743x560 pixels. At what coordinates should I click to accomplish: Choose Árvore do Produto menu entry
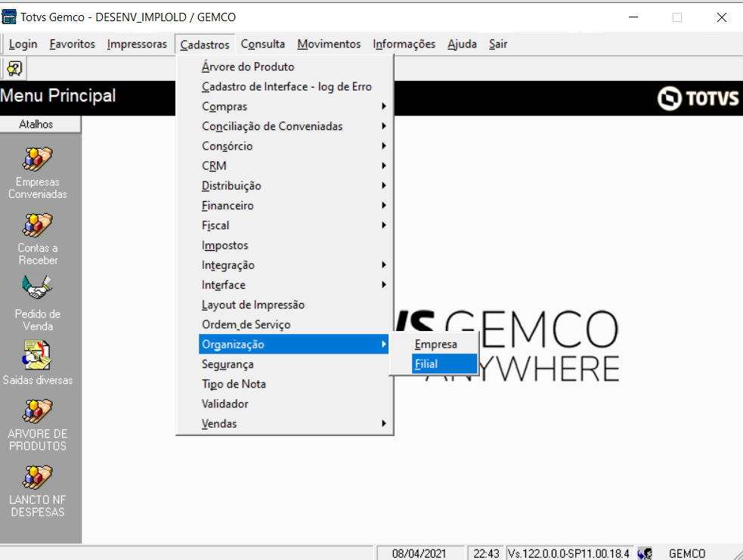(294, 67)
